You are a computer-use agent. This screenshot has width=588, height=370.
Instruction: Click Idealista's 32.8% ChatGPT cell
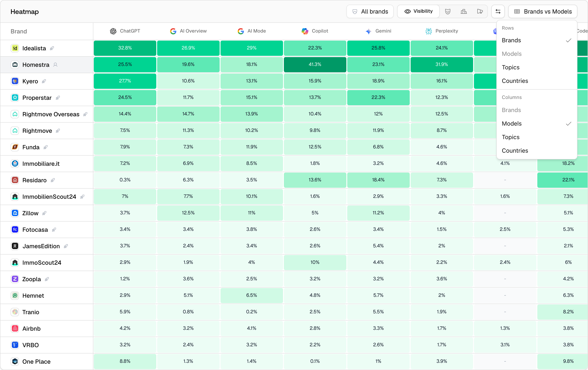[x=125, y=48]
